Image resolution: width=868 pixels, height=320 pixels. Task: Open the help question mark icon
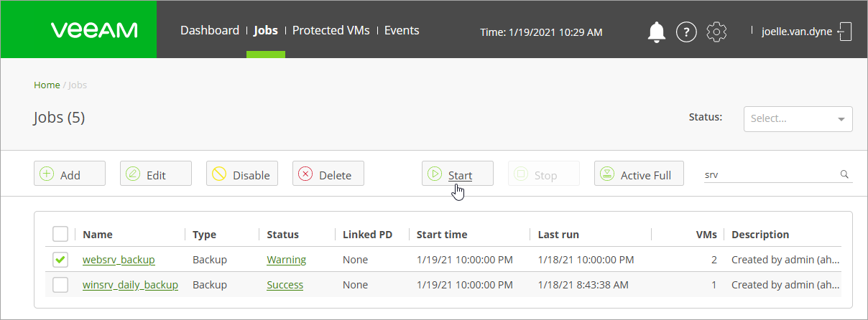687,32
